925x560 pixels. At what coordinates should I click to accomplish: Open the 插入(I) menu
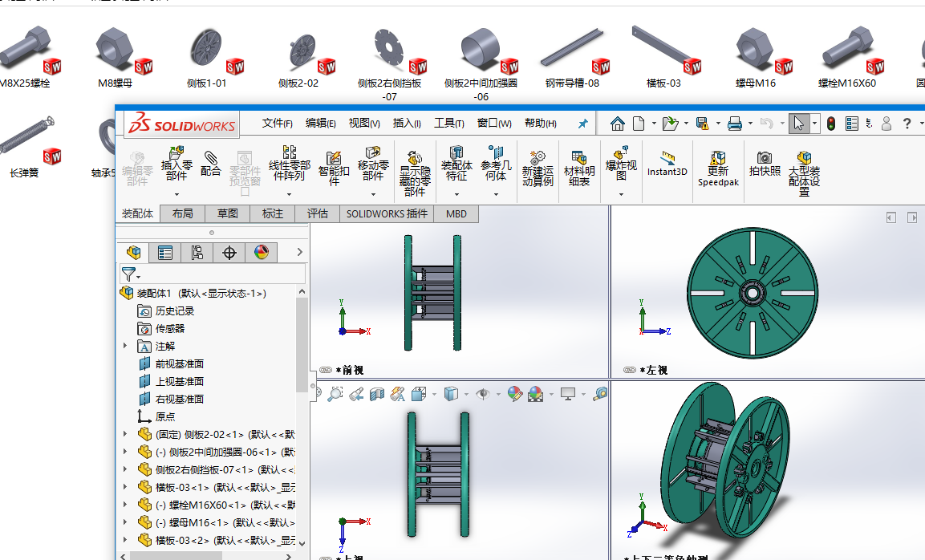click(407, 123)
